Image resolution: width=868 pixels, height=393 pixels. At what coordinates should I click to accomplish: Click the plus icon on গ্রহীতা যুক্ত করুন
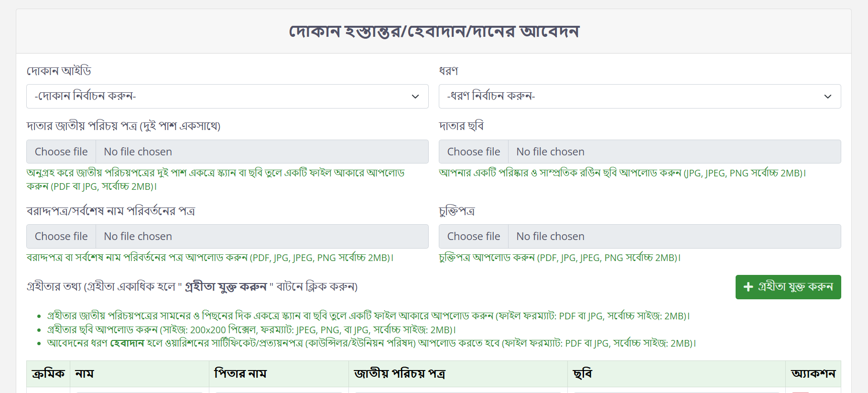749,287
